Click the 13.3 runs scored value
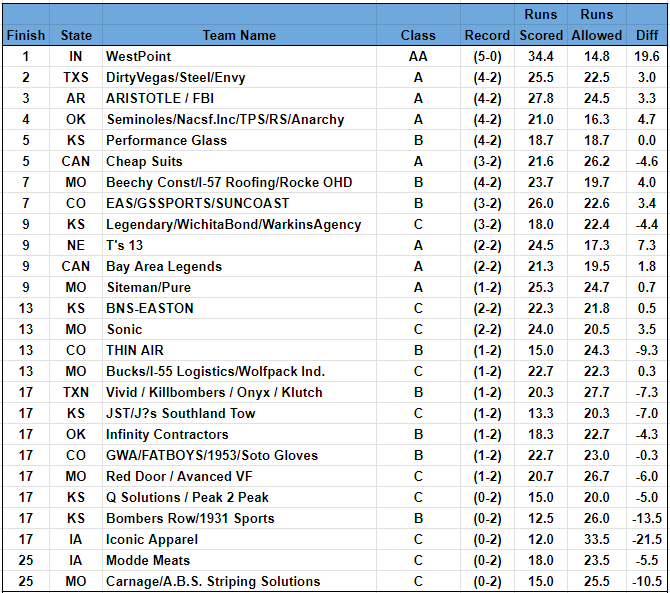 pyautogui.click(x=541, y=413)
